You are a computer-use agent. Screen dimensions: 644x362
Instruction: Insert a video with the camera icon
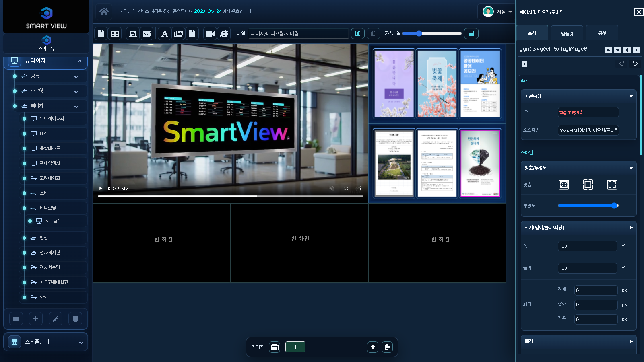pyautogui.click(x=210, y=33)
